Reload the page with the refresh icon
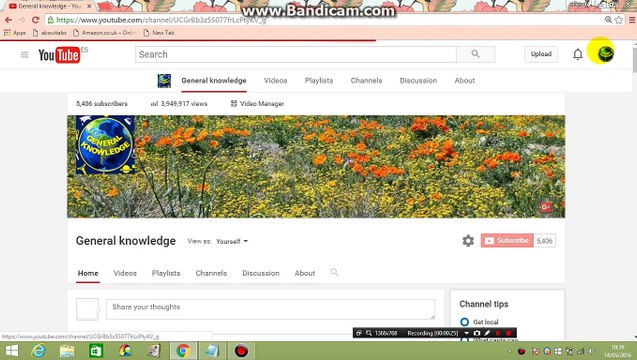This screenshot has height=360, width=637. (x=35, y=20)
